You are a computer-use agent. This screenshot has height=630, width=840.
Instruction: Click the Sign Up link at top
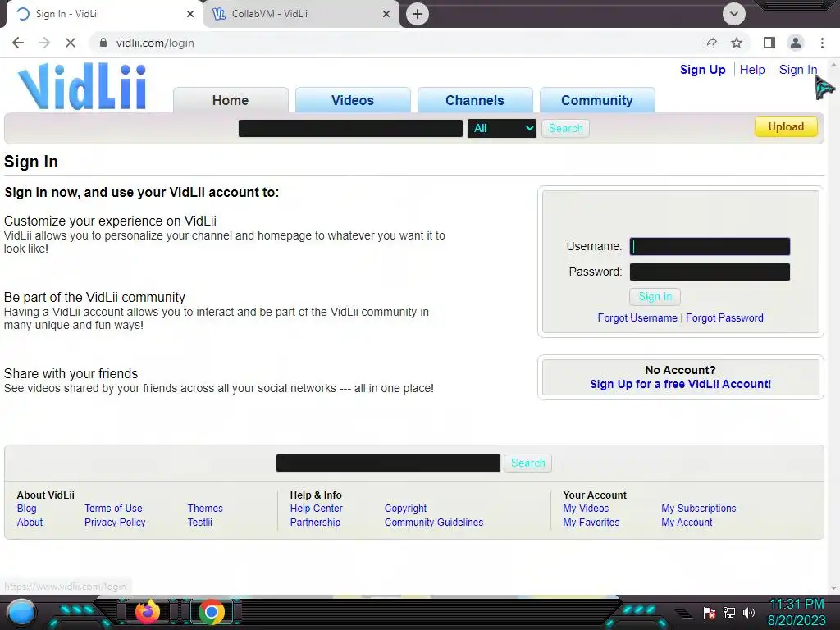[x=702, y=70]
